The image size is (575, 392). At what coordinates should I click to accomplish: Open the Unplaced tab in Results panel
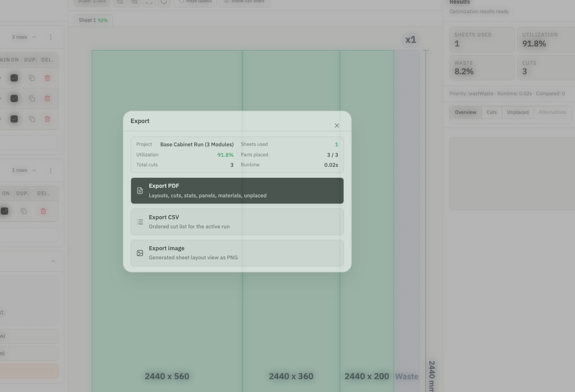click(x=517, y=112)
